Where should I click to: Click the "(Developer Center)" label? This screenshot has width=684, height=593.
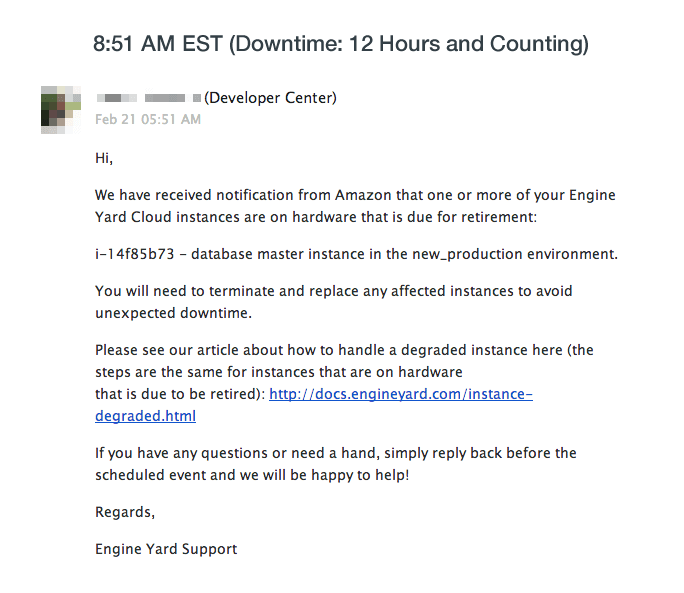270,98
